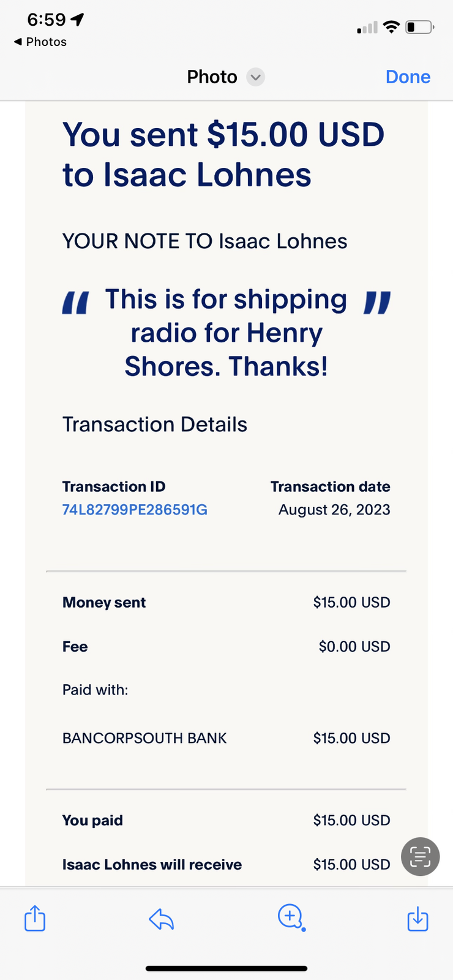This screenshot has width=453, height=980.
Task: Tap the location arrow beside the time
Action: coord(77,20)
